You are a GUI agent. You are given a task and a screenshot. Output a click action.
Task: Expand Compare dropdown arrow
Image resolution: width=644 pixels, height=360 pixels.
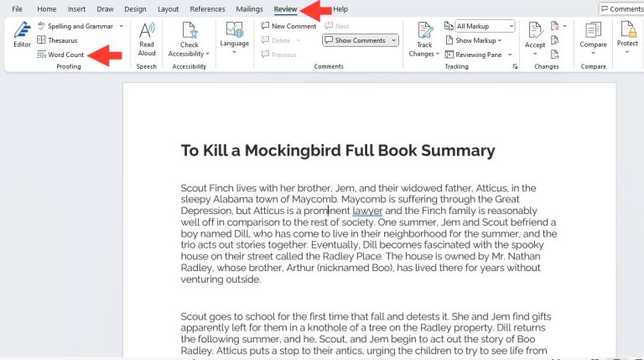(593, 53)
